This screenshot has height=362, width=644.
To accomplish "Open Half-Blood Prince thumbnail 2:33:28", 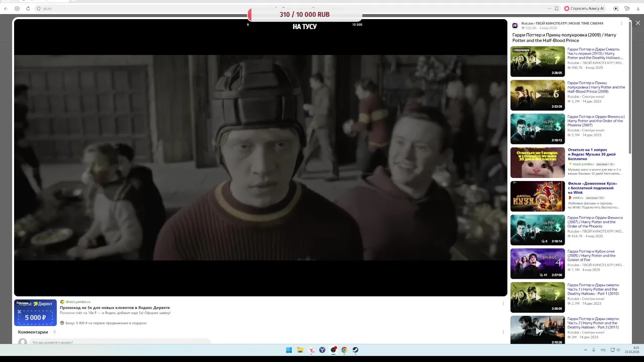I will click(x=537, y=95).
